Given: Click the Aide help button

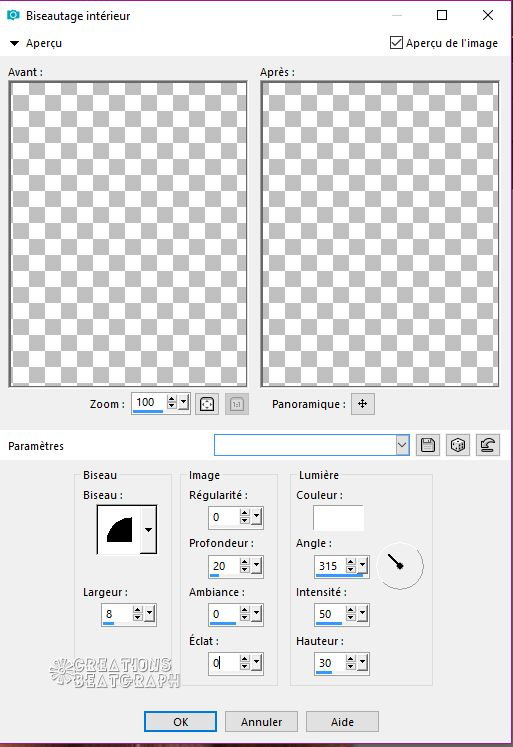Looking at the screenshot, I should (342, 722).
